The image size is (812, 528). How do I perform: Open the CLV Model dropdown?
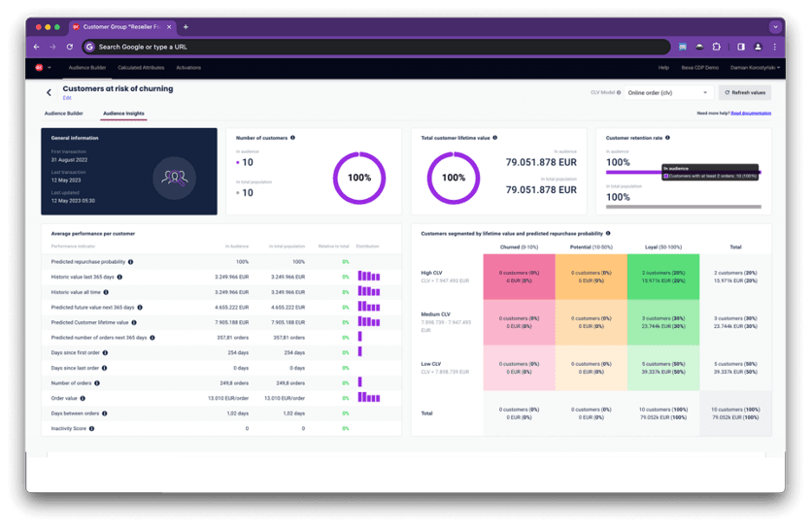pos(669,92)
